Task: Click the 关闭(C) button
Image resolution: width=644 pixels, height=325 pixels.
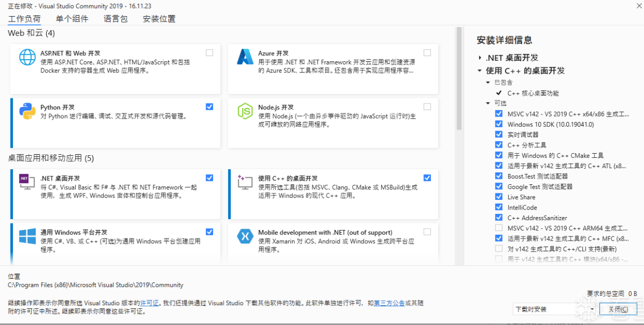Action: click(x=618, y=309)
